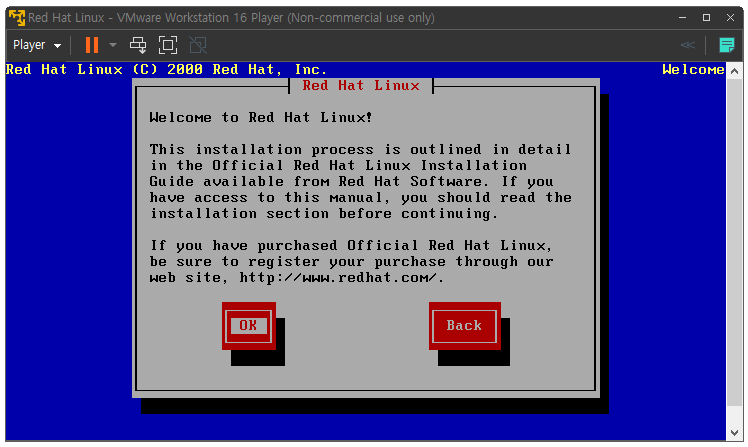Click 'If you have purchased Official' line
The width and height of the screenshot is (748, 447).
point(351,246)
